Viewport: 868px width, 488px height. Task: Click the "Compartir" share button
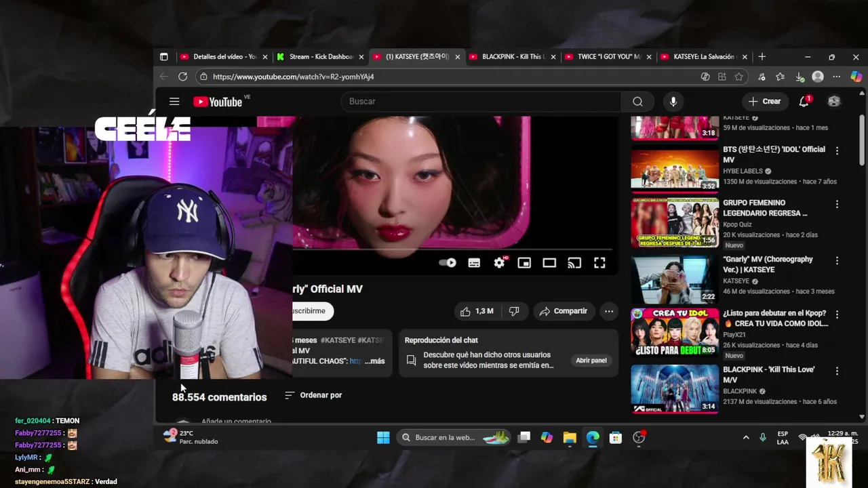click(564, 311)
